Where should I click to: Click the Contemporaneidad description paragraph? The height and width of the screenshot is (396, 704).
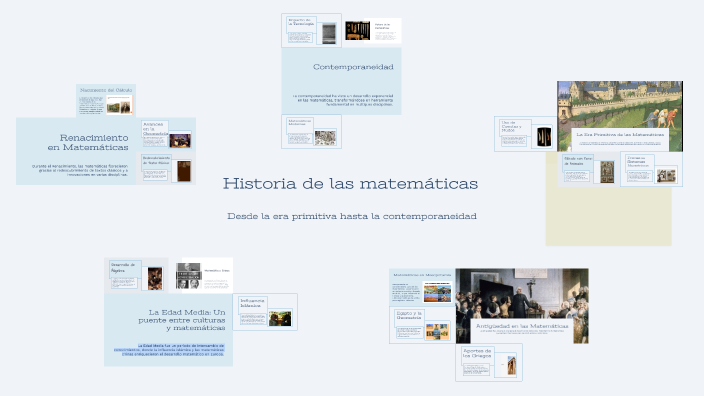(343, 100)
